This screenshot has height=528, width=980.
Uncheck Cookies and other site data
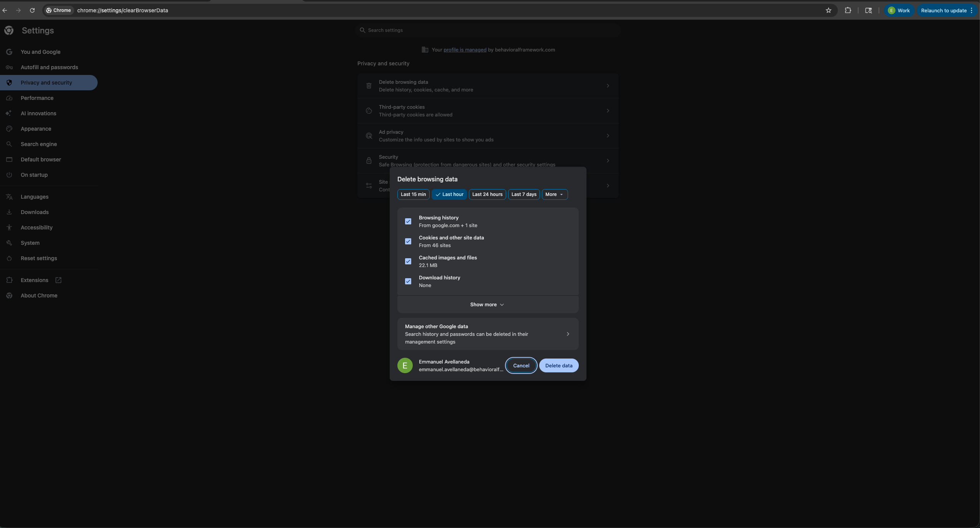408,241
